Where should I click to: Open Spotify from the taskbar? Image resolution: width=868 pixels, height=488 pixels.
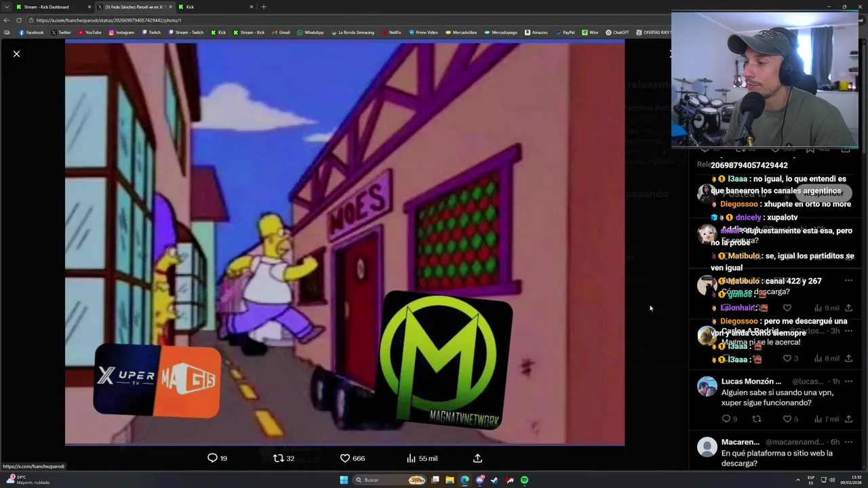coord(524,480)
